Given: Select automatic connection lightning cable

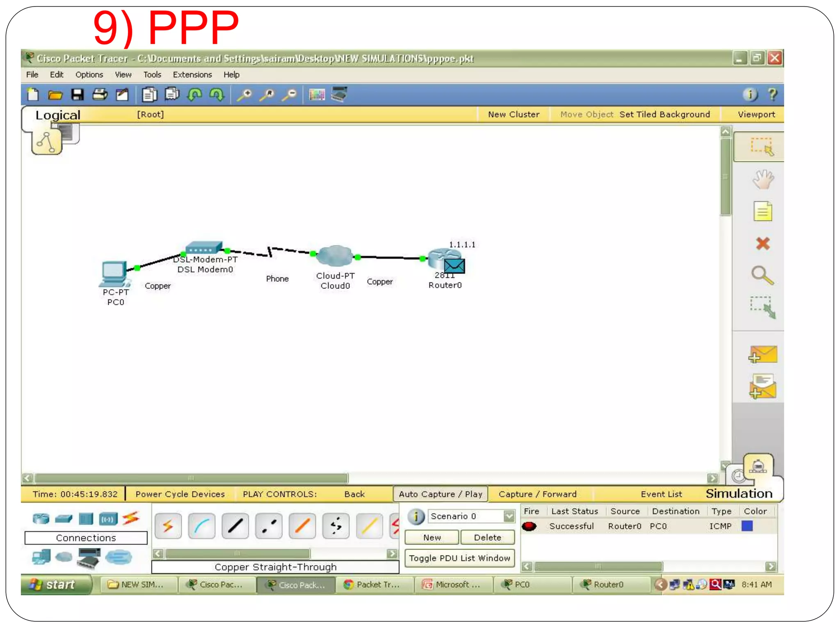Looking at the screenshot, I should tap(168, 526).
